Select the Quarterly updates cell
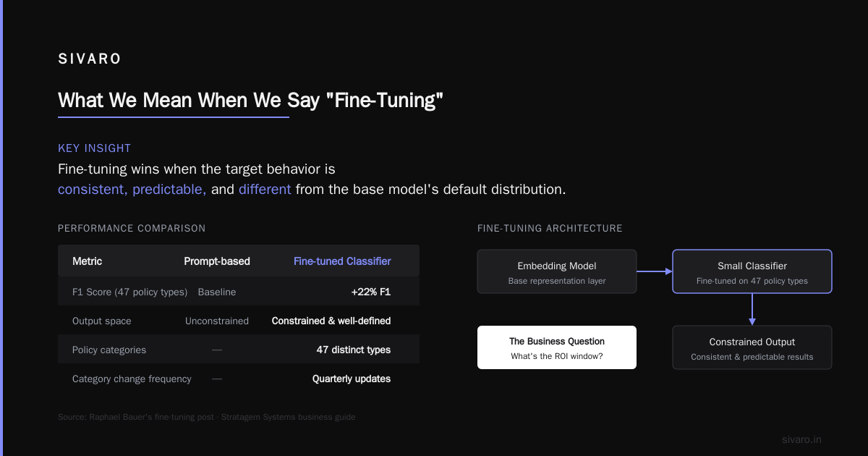Screen dimensions: 868x456 pyautogui.click(x=352, y=379)
